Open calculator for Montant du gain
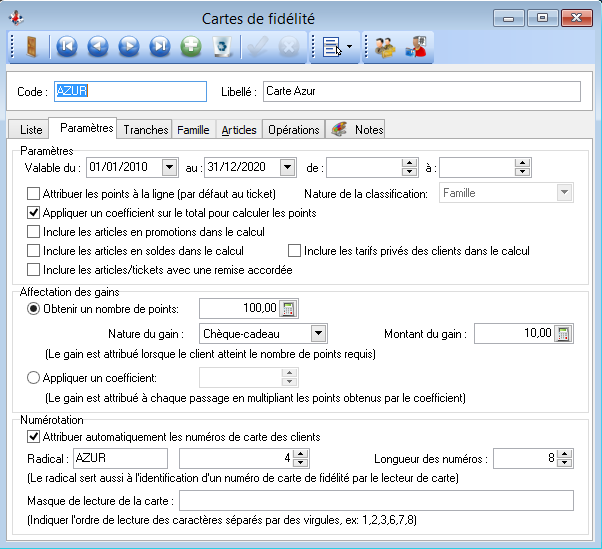 563,333
